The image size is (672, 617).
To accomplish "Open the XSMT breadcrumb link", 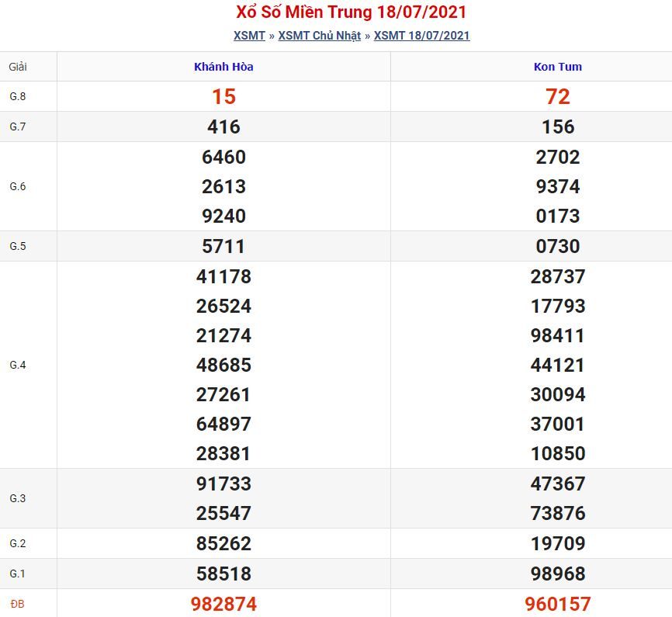I will pyautogui.click(x=249, y=36).
